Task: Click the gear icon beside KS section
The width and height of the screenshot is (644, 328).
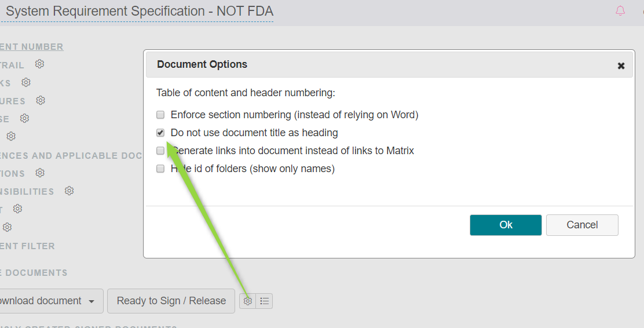Action: [x=26, y=82]
